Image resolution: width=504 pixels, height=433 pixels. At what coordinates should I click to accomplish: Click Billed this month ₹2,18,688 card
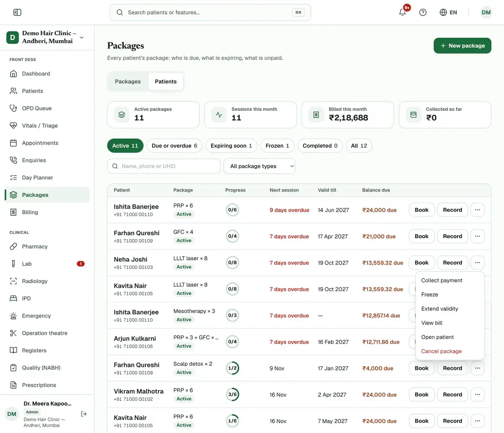(348, 115)
